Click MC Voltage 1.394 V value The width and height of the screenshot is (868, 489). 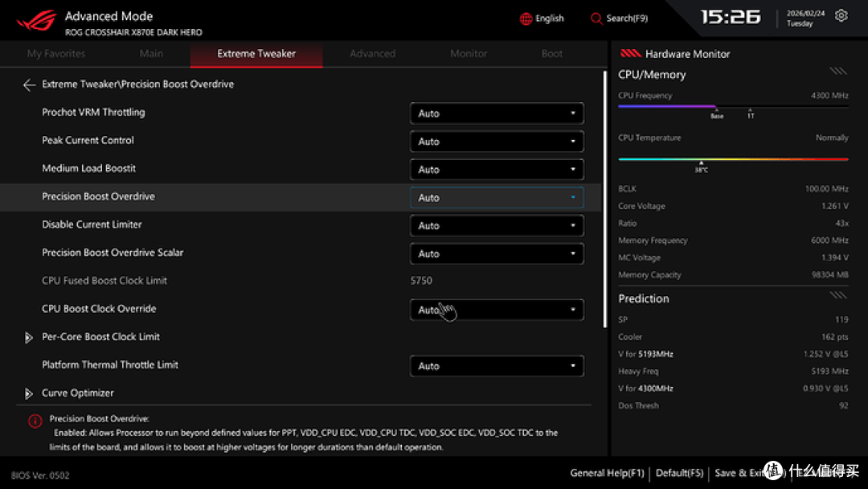[x=835, y=257]
